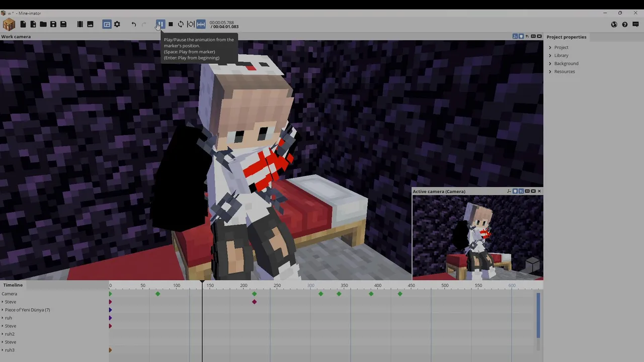Import an asset with the plus-file icon

tap(33, 24)
